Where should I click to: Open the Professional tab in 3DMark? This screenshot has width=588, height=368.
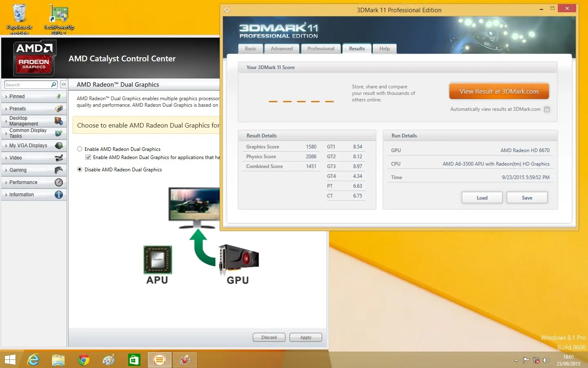click(x=321, y=49)
